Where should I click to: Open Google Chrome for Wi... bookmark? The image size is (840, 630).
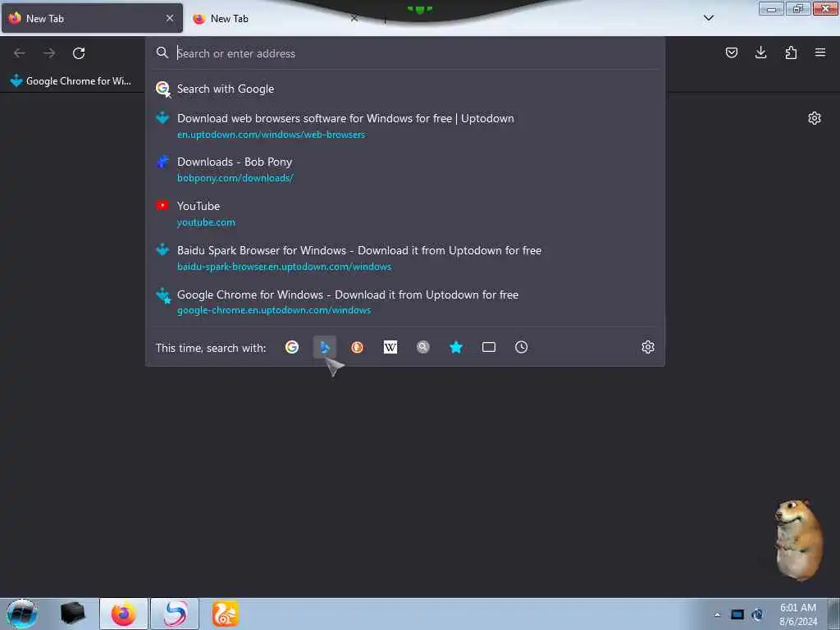pyautogui.click(x=71, y=81)
